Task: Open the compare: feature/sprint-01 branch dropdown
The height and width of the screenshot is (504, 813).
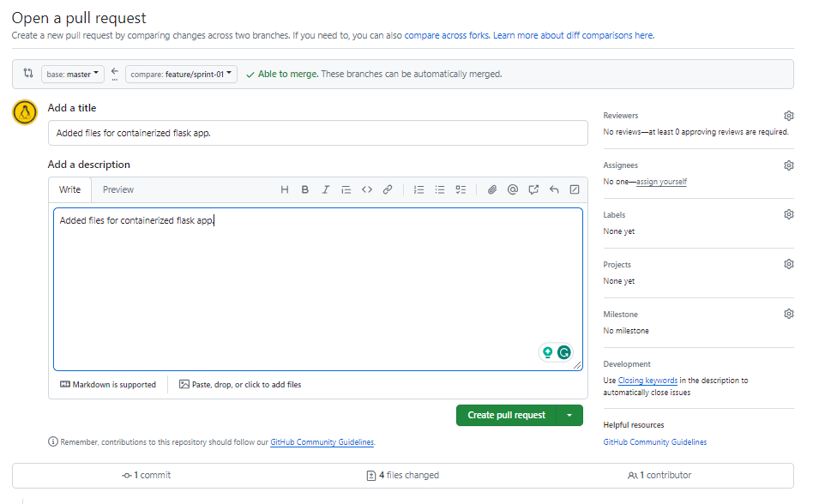Action: pos(182,74)
